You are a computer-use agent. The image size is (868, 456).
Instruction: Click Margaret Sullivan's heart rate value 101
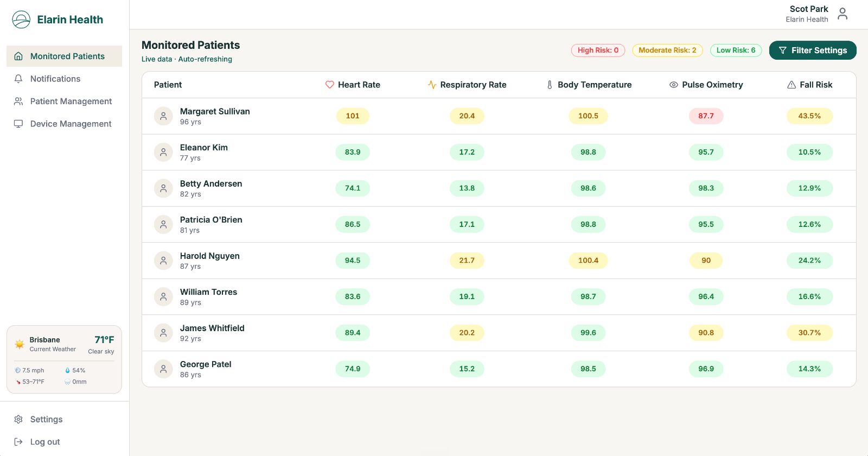(353, 116)
